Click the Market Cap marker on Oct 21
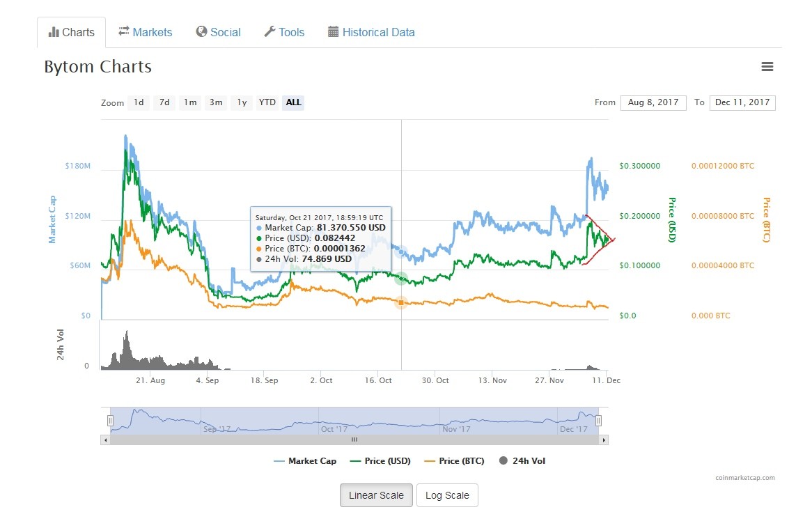The height and width of the screenshot is (528, 812). coord(401,252)
